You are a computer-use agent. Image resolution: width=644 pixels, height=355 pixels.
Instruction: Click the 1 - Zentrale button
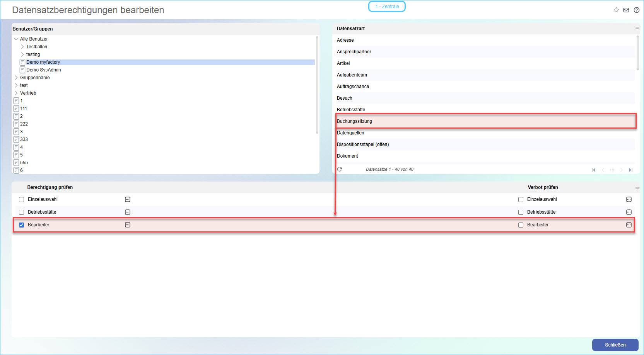tap(387, 7)
